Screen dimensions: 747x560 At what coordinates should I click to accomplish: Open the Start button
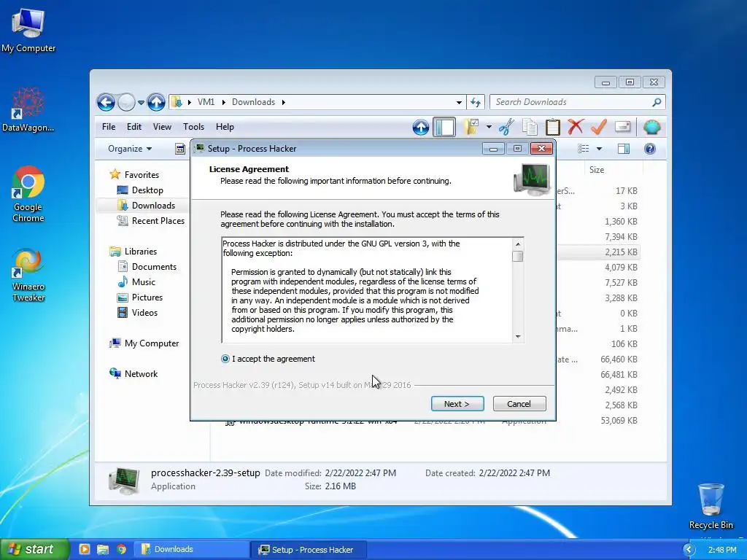pyautogui.click(x=34, y=549)
